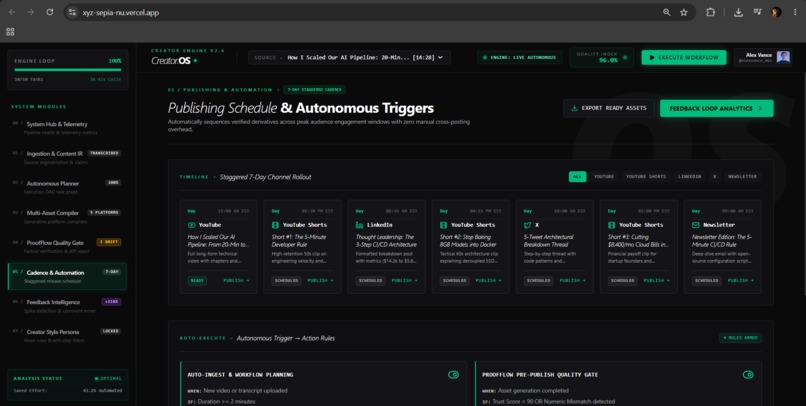Click the envelope icon on Newsletter card

(x=695, y=225)
